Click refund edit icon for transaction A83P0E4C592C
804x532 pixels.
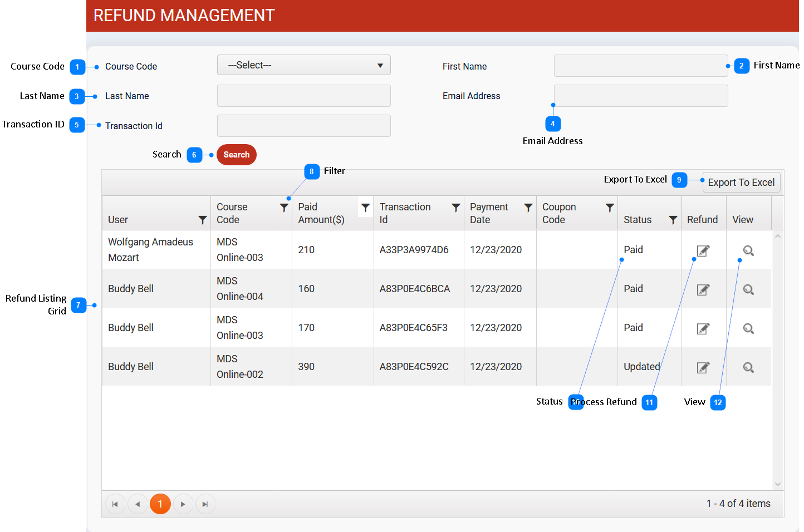pyautogui.click(x=703, y=368)
